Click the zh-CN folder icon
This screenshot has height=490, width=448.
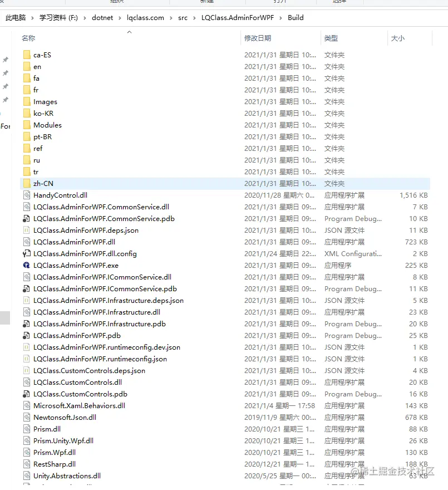click(x=27, y=183)
